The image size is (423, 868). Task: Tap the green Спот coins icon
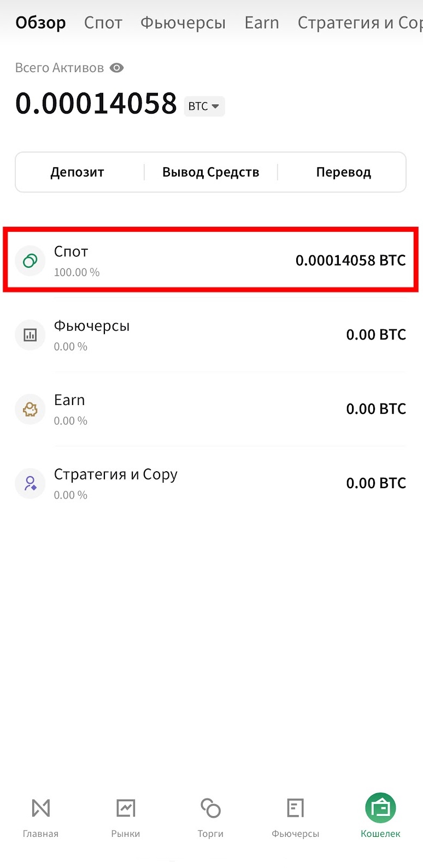(30, 261)
